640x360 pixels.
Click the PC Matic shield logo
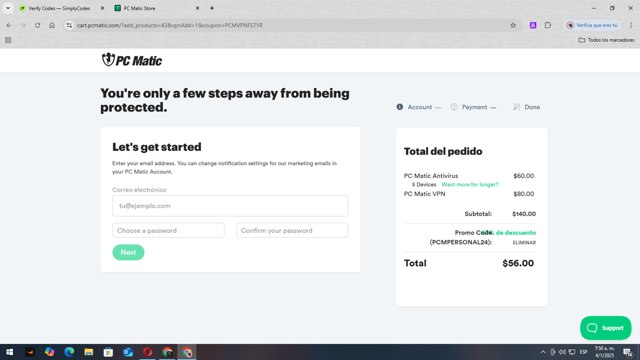point(131,60)
